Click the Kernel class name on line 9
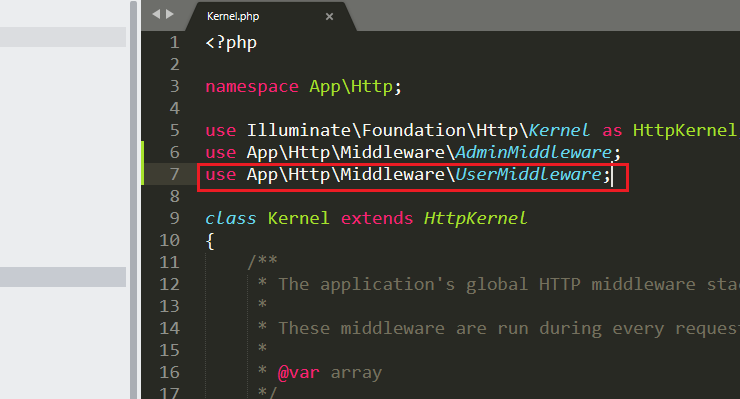The image size is (740, 399). (298, 218)
